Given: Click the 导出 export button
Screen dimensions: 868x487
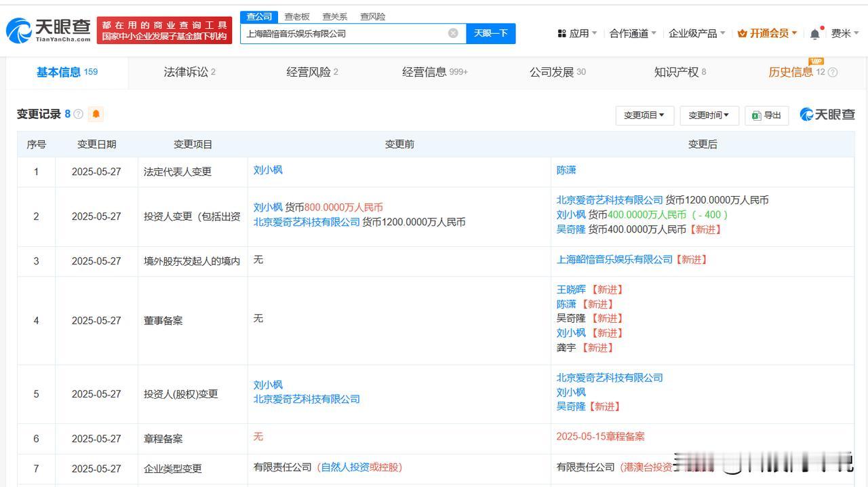Looking at the screenshot, I should click(766, 115).
